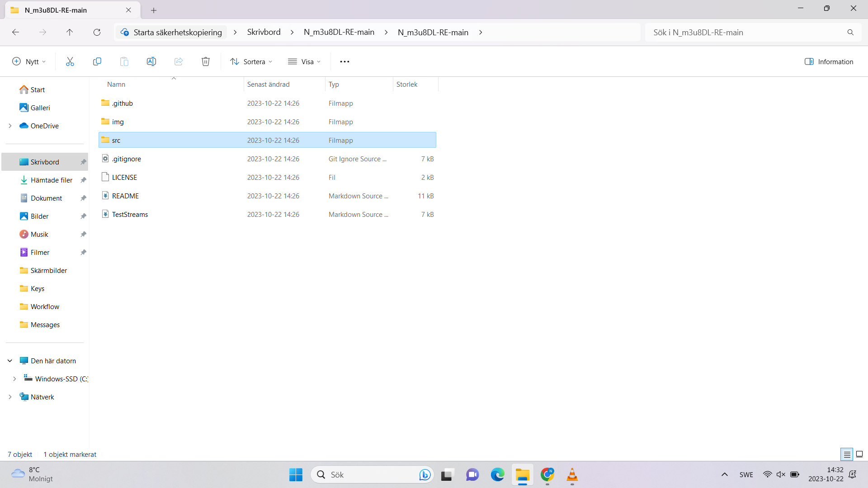Click the Delete trash icon
The width and height of the screenshot is (868, 488).
tap(206, 61)
